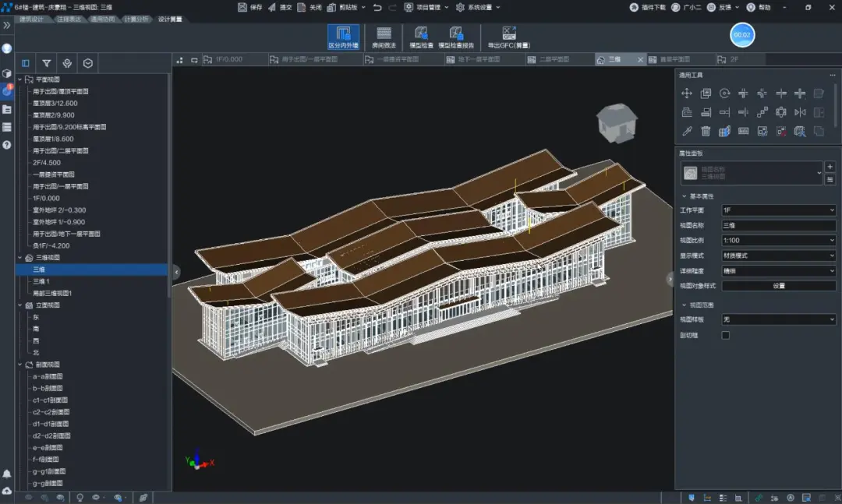
Task: Click the blue 00:02 timer circle
Action: coord(742,35)
